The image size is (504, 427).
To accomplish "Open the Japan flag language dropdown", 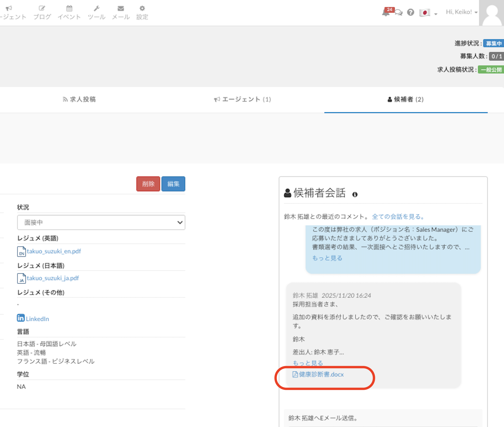I will [x=428, y=13].
